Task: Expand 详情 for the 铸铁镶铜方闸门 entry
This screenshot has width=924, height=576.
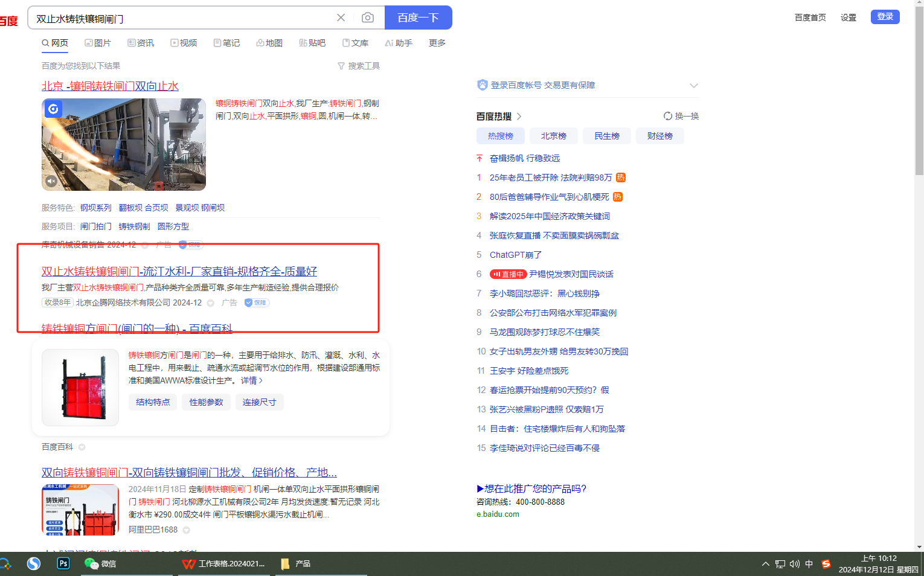Action: [252, 380]
